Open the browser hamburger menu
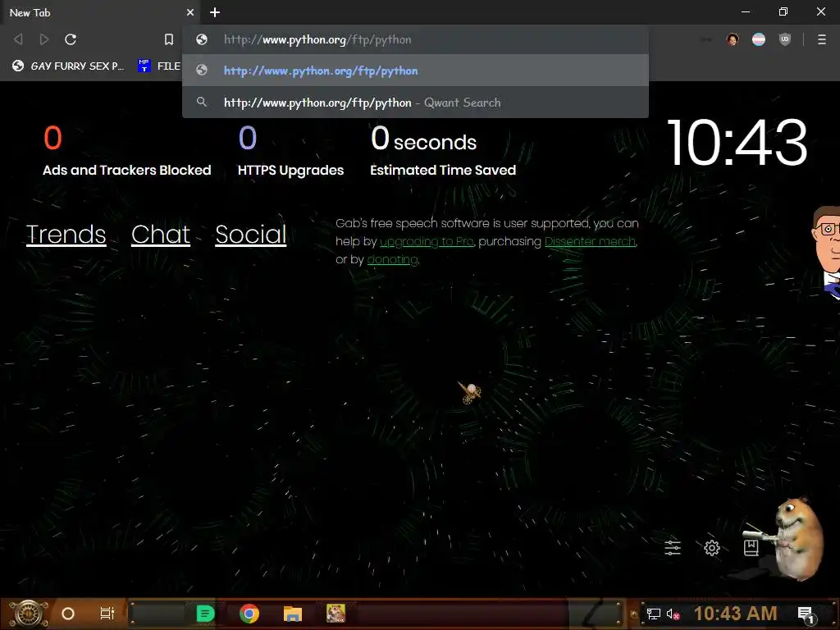 pos(822,39)
